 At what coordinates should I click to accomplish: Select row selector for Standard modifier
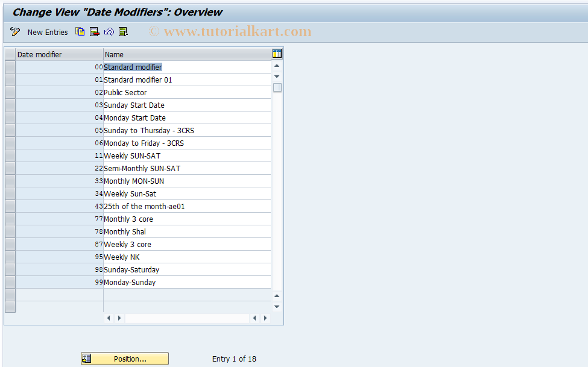click(x=10, y=67)
